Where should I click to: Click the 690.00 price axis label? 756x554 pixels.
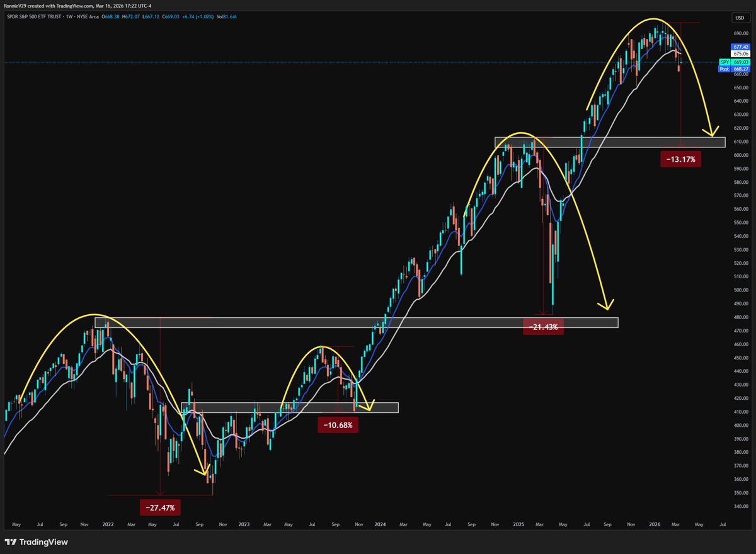coord(740,33)
